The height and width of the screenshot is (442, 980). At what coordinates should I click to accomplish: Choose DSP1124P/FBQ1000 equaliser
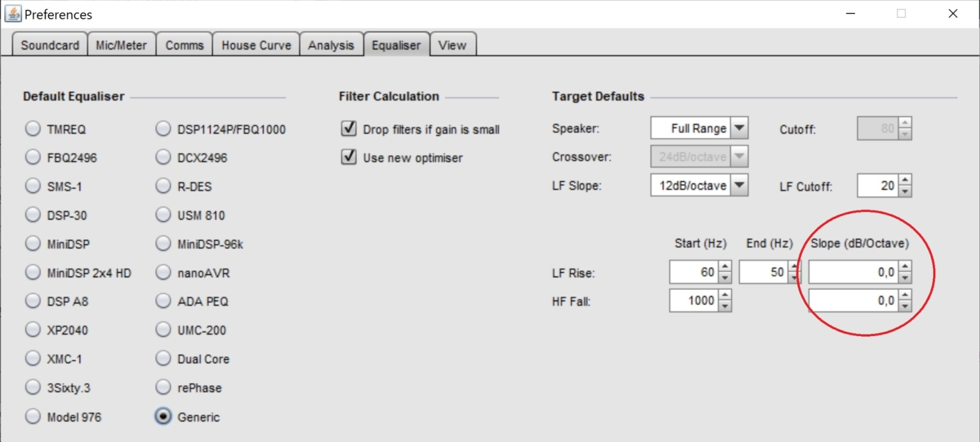pyautogui.click(x=163, y=129)
